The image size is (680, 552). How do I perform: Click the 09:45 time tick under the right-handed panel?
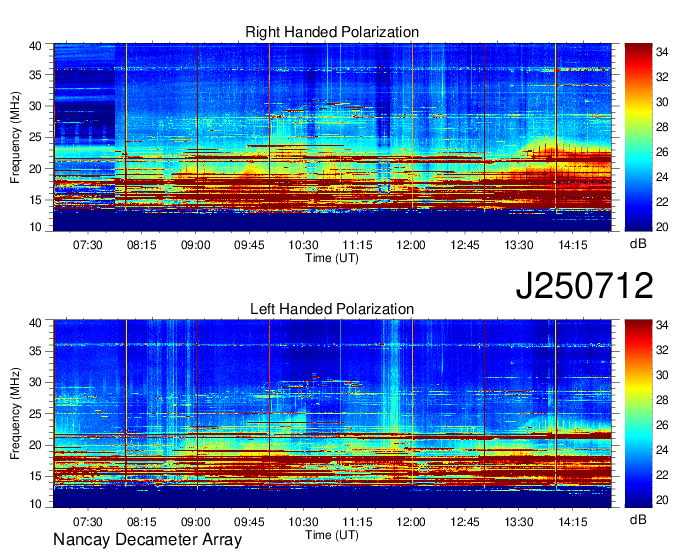coord(249,245)
